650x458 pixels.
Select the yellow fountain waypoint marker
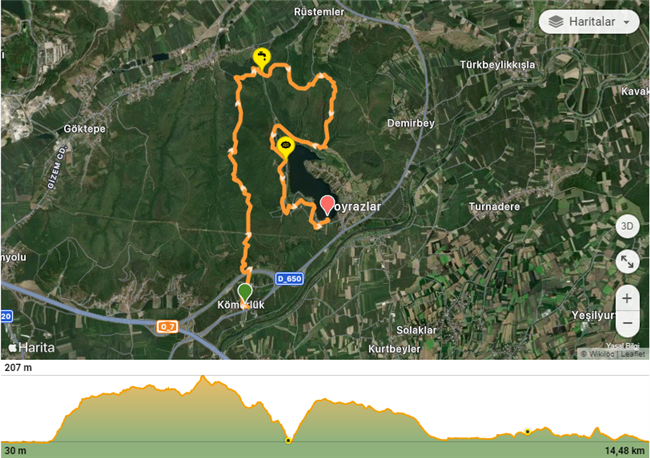[x=262, y=58]
